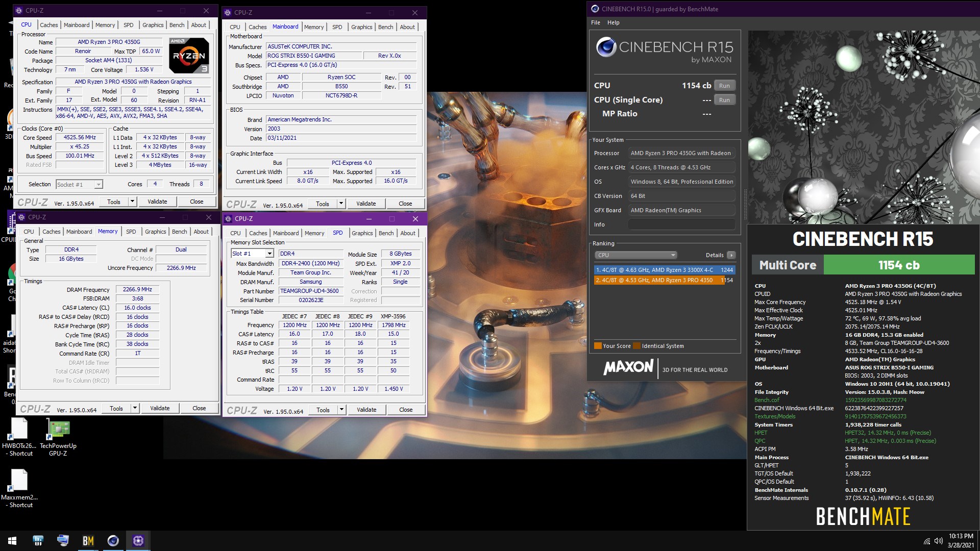This screenshot has width=980, height=551.
Task: Open the Tools dropdown arrow in SPD window
Action: click(341, 410)
